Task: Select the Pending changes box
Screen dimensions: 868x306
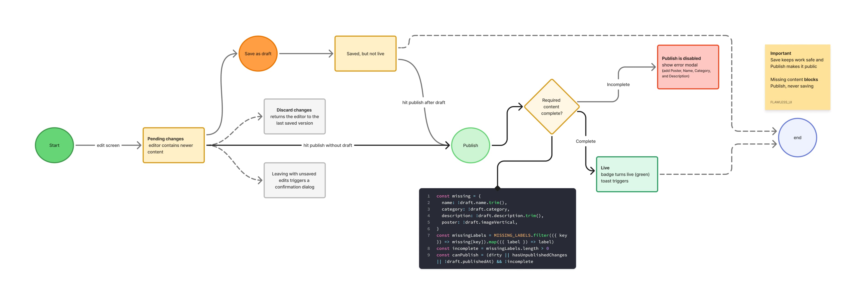Action: pos(174,145)
